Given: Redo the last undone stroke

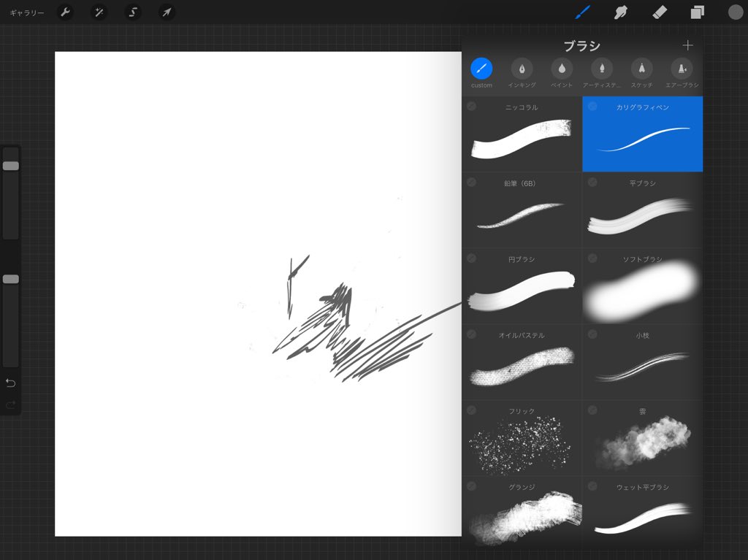Looking at the screenshot, I should tap(10, 405).
